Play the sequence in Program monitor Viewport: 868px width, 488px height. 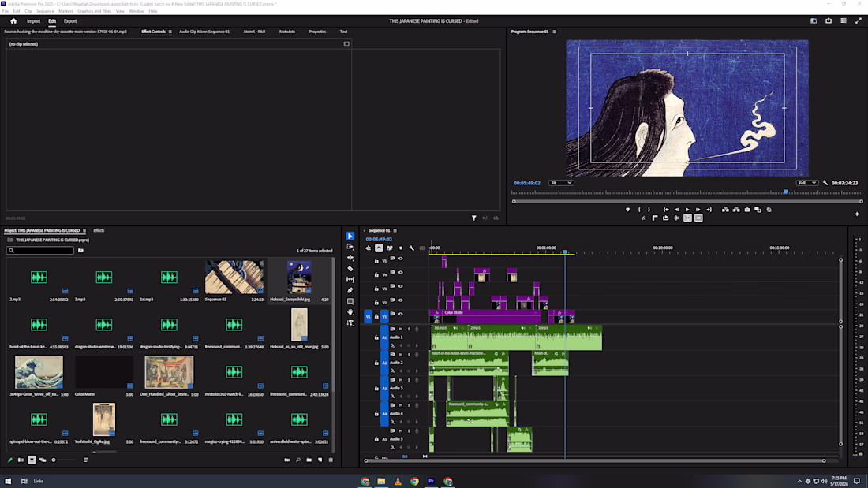pos(687,210)
